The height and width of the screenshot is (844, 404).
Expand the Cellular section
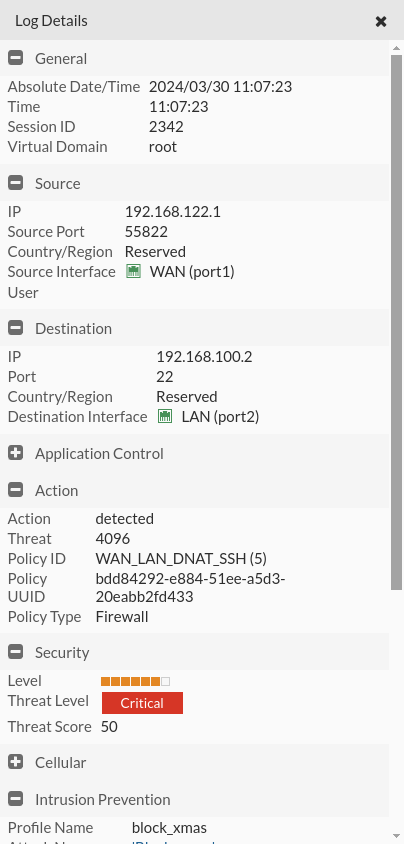point(16,762)
